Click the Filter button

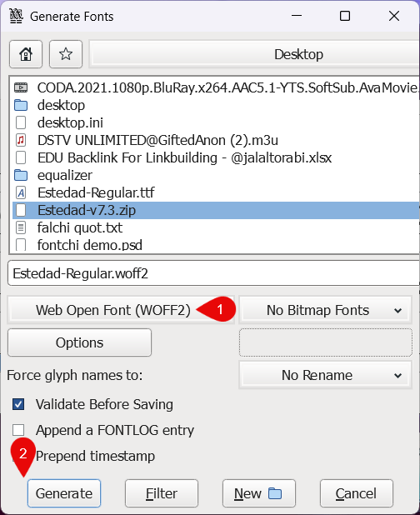point(162,493)
